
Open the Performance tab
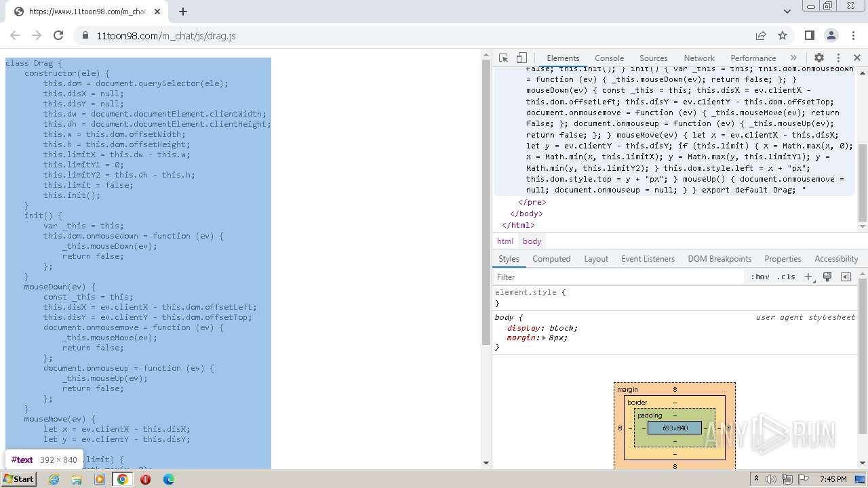[x=753, y=58]
